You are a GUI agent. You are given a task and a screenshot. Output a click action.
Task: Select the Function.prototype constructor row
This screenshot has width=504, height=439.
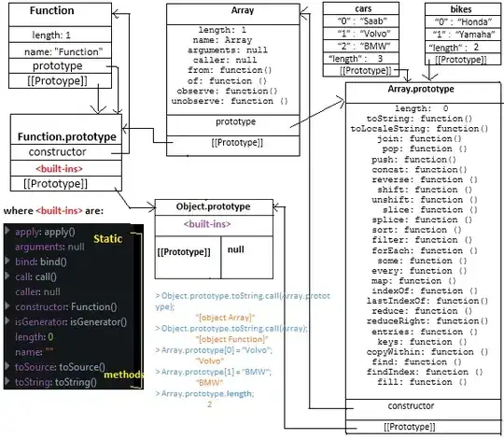[66, 152]
